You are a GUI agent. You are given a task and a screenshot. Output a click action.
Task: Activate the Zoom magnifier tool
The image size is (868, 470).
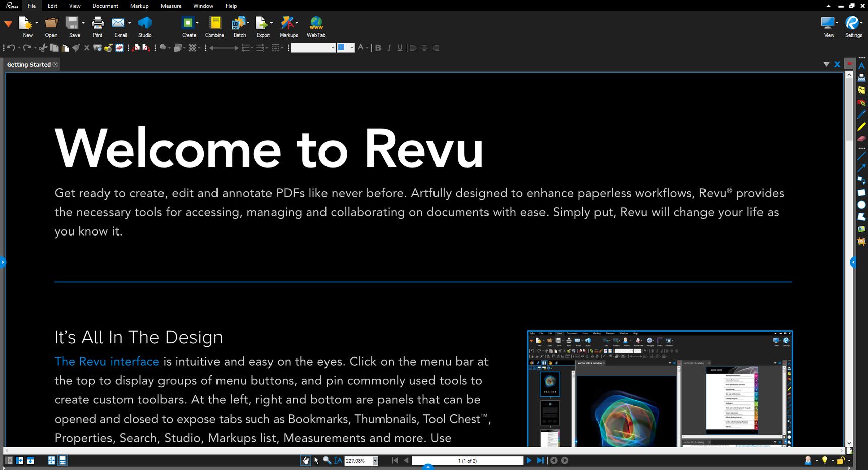(327, 460)
